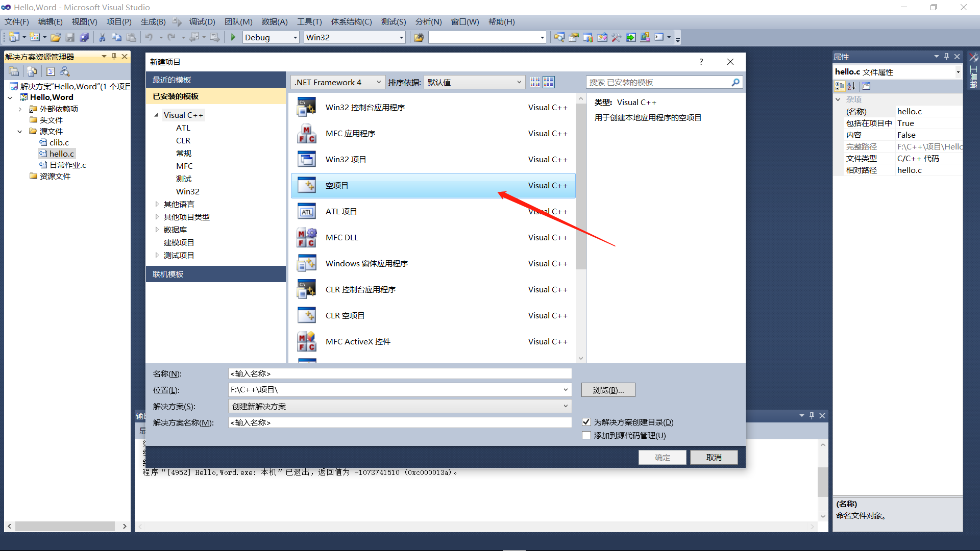Select the 联机模板 section
The image size is (980, 551).
pos(216,274)
